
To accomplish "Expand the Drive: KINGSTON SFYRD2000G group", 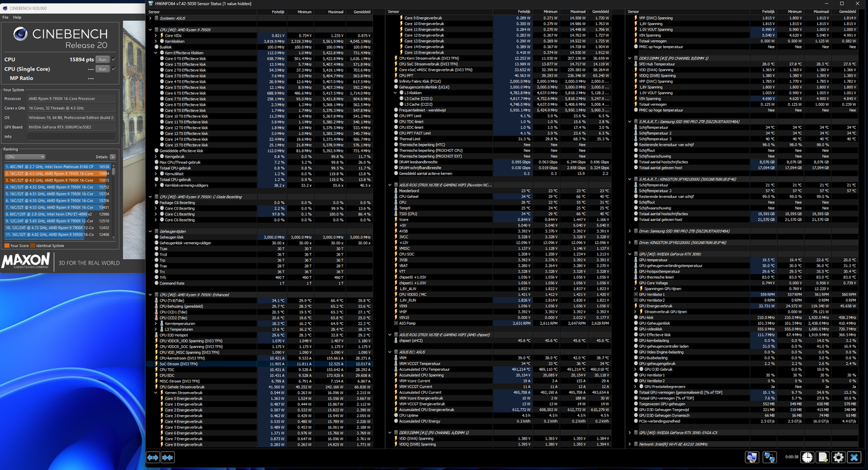I will click(x=630, y=243).
